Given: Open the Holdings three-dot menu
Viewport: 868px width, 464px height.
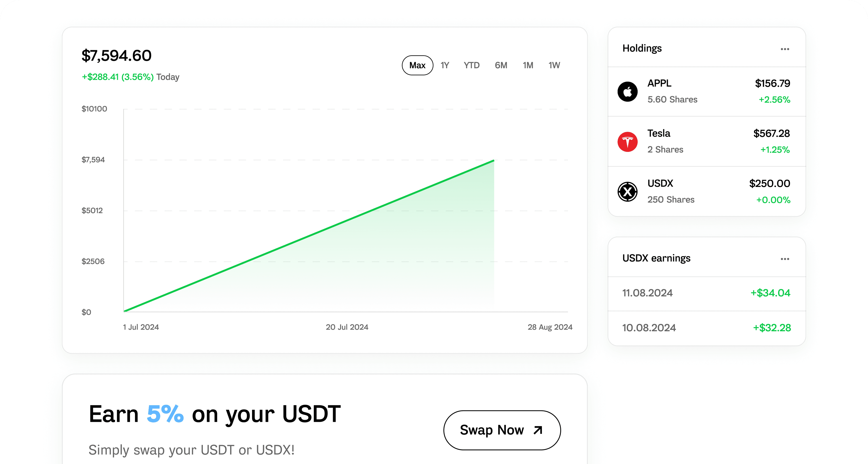Looking at the screenshot, I should click(785, 49).
